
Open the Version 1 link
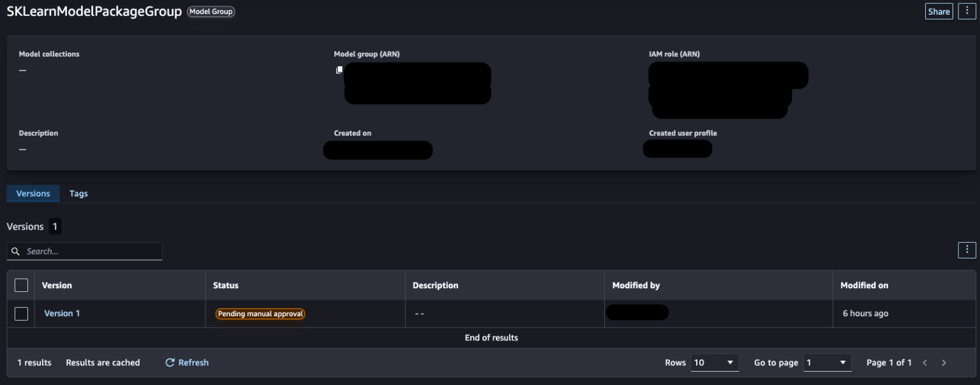click(62, 314)
